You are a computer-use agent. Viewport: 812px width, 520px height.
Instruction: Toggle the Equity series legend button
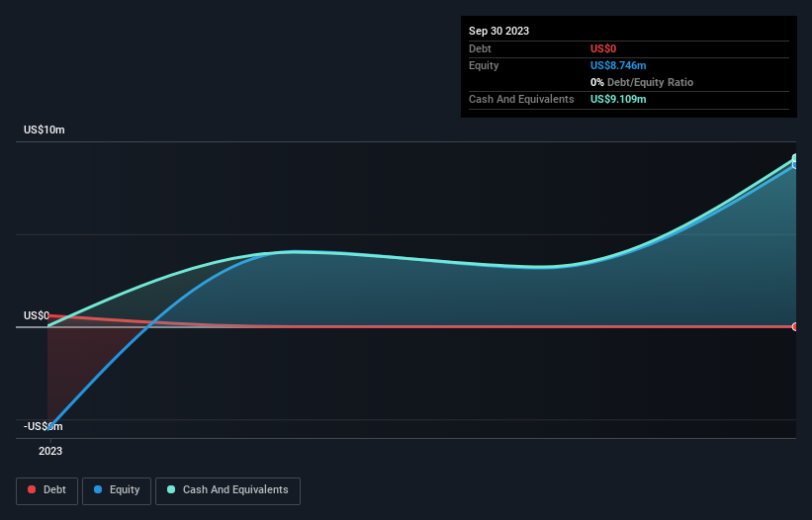117,490
